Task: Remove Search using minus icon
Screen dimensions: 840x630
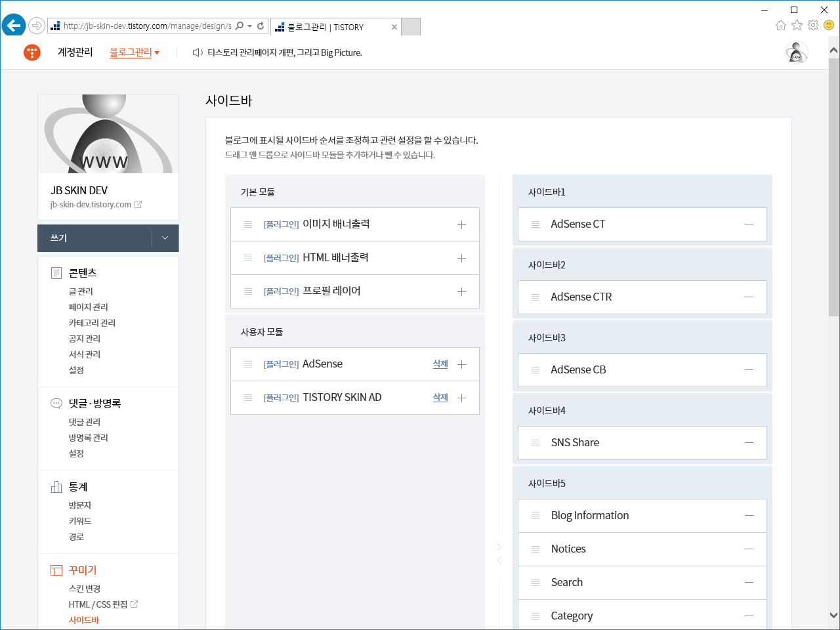Action: (749, 583)
